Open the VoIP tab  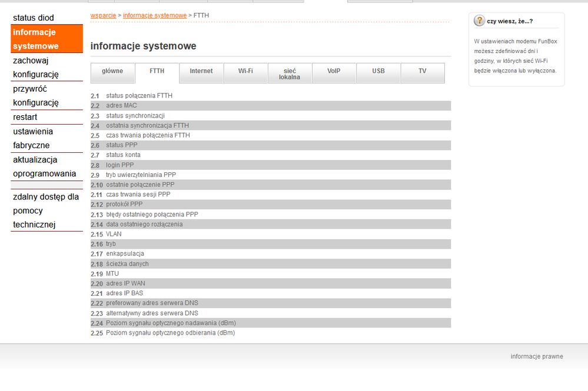point(334,71)
